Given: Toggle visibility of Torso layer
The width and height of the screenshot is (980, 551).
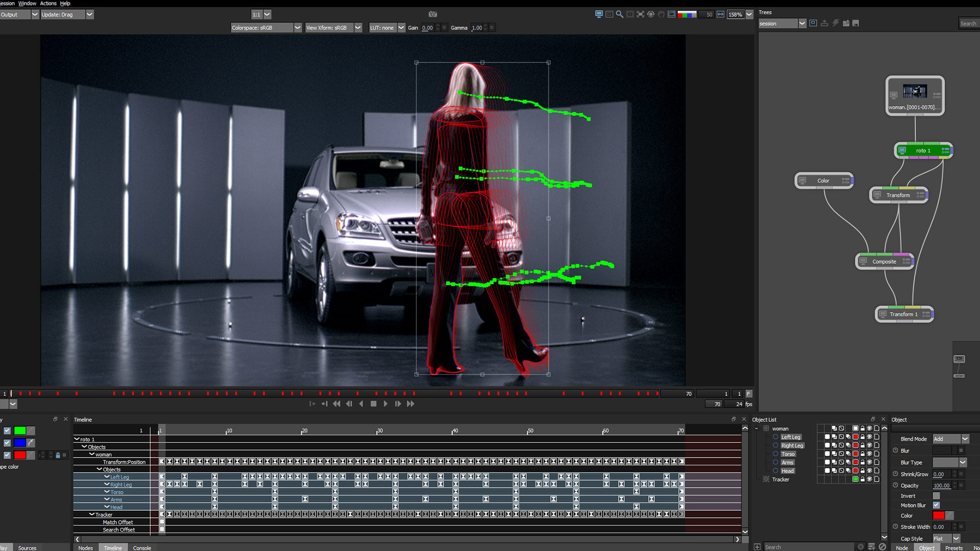Looking at the screenshot, I should (x=870, y=454).
